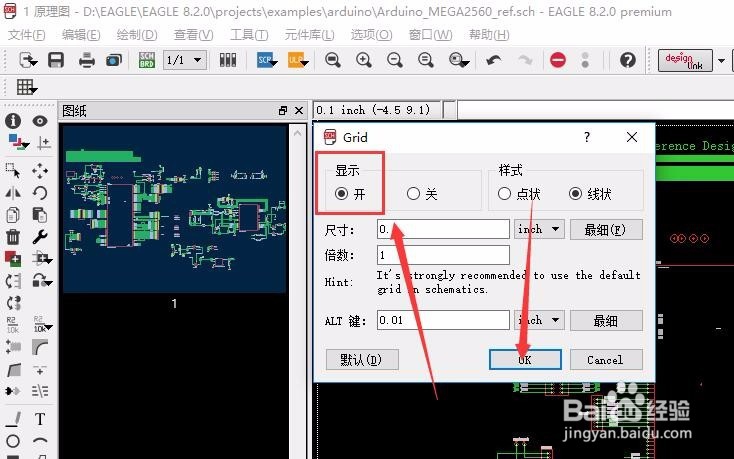Toggle the Show eye tool
The width and height of the screenshot is (734, 459).
pyautogui.click(x=40, y=121)
